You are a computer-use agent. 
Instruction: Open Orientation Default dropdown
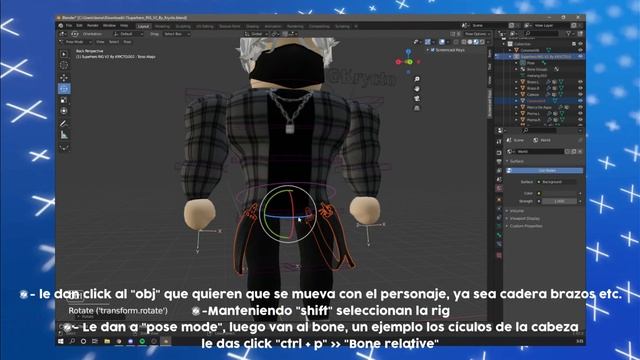tap(128, 34)
